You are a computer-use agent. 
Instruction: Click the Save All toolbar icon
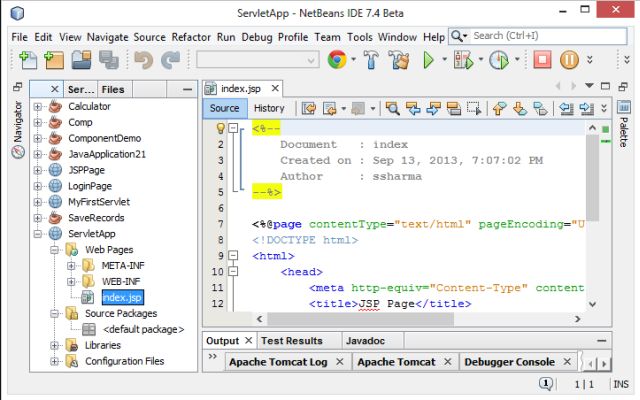pyautogui.click(x=109, y=60)
